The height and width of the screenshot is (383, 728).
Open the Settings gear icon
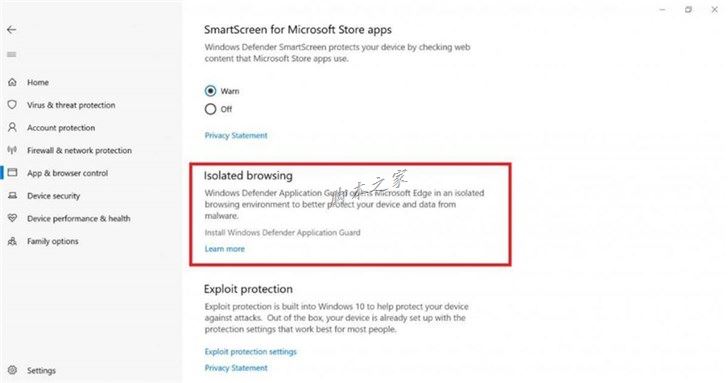click(x=13, y=370)
